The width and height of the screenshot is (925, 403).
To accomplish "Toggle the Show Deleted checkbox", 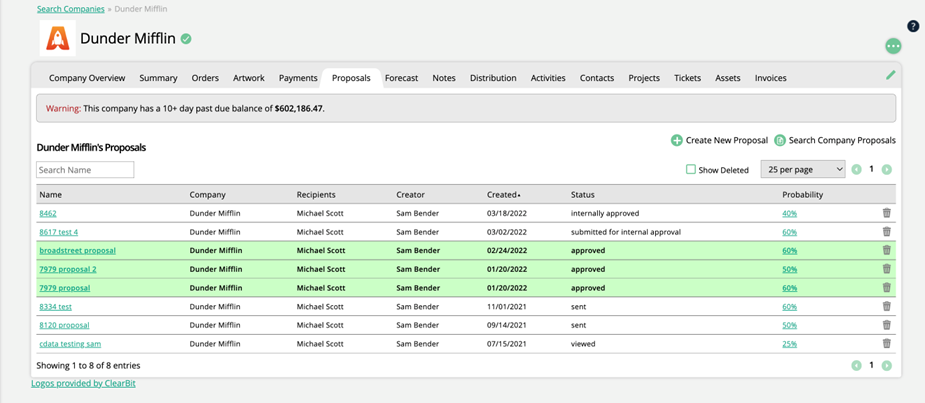I will coord(691,169).
